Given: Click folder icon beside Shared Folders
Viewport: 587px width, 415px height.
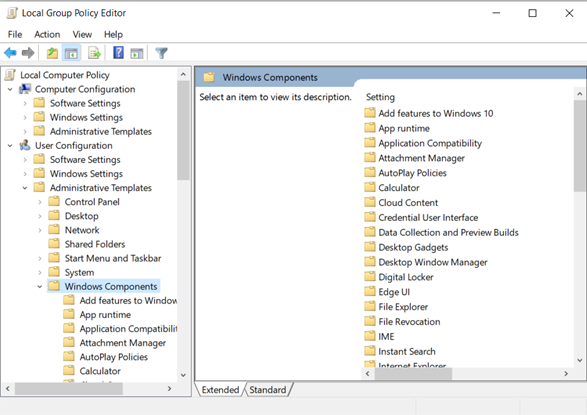Looking at the screenshot, I should tap(54, 244).
